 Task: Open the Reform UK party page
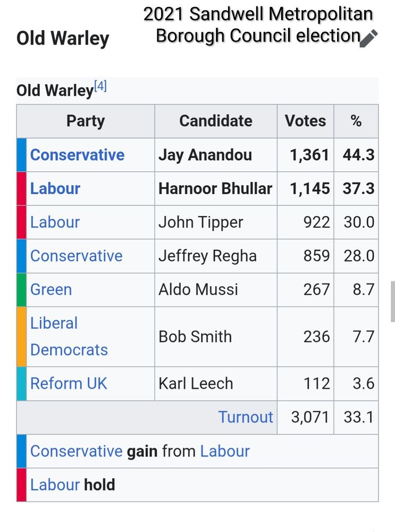pyautogui.click(x=69, y=384)
